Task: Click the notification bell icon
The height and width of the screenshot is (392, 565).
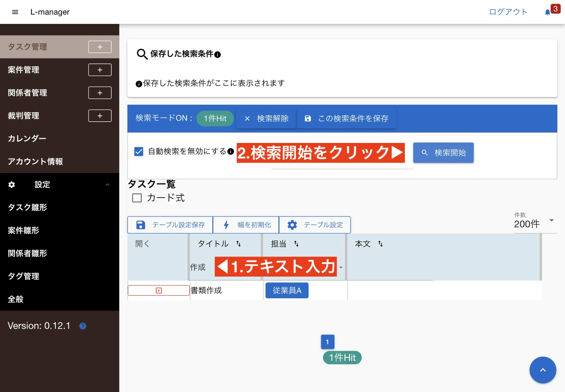Action: pyautogui.click(x=547, y=12)
